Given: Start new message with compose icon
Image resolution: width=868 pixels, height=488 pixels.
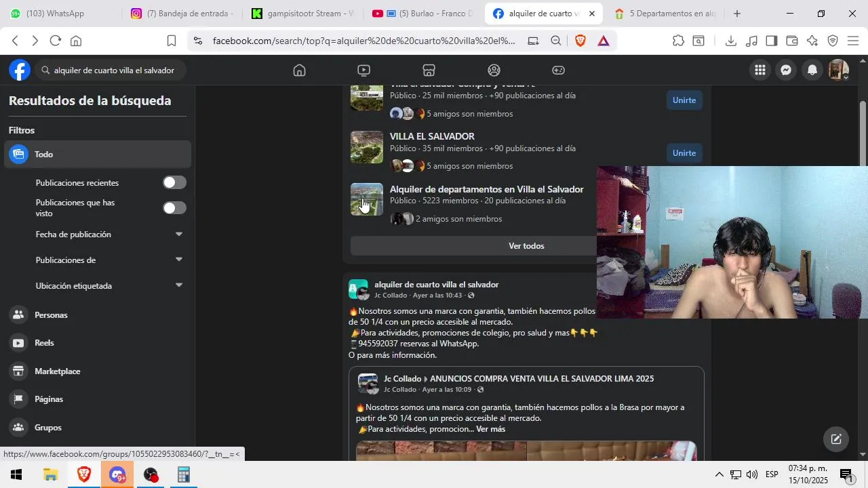Looking at the screenshot, I should tap(836, 439).
